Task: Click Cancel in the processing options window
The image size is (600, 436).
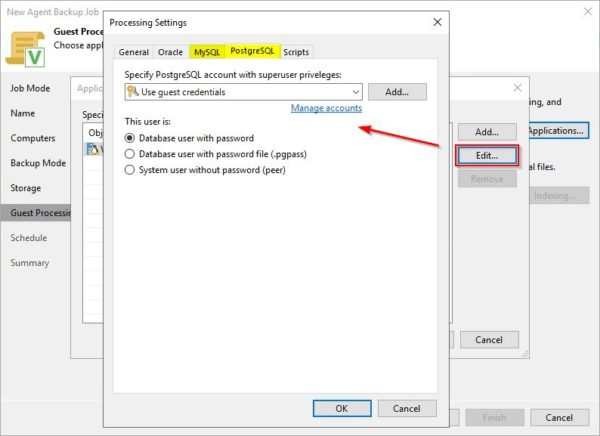Action: 489,340
